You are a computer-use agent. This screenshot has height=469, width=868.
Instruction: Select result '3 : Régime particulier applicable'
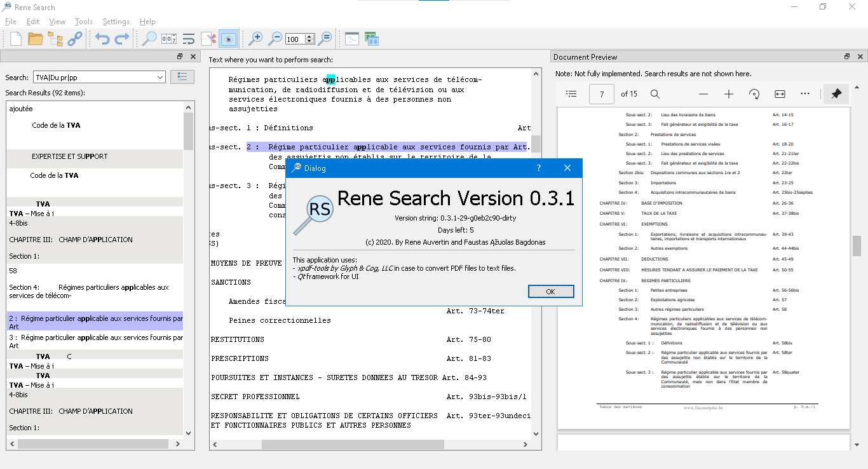[95, 341]
